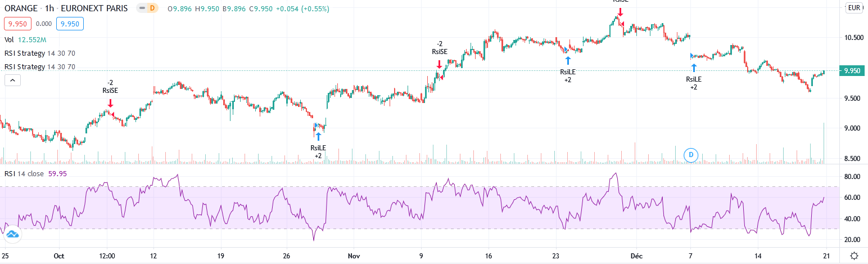Toggle the grey market status pill
Viewport: 868px width, 264px height.
point(146,9)
